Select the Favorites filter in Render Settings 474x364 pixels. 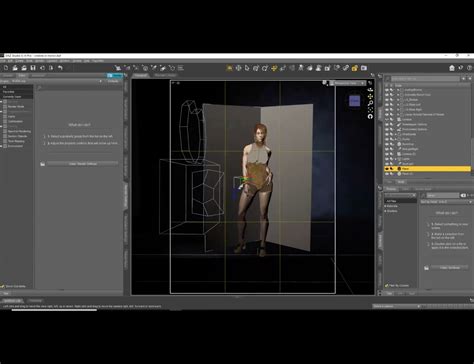[x=9, y=92]
